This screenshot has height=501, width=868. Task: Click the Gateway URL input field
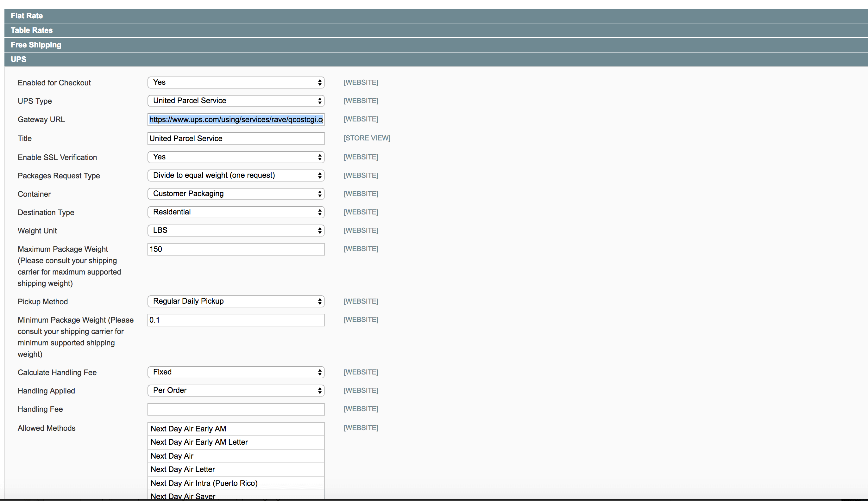[x=236, y=120]
